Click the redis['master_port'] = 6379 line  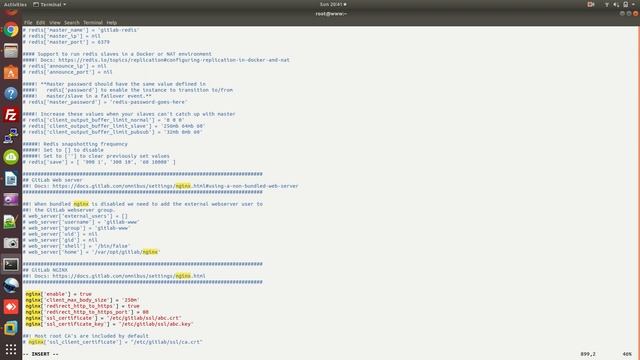66,42
